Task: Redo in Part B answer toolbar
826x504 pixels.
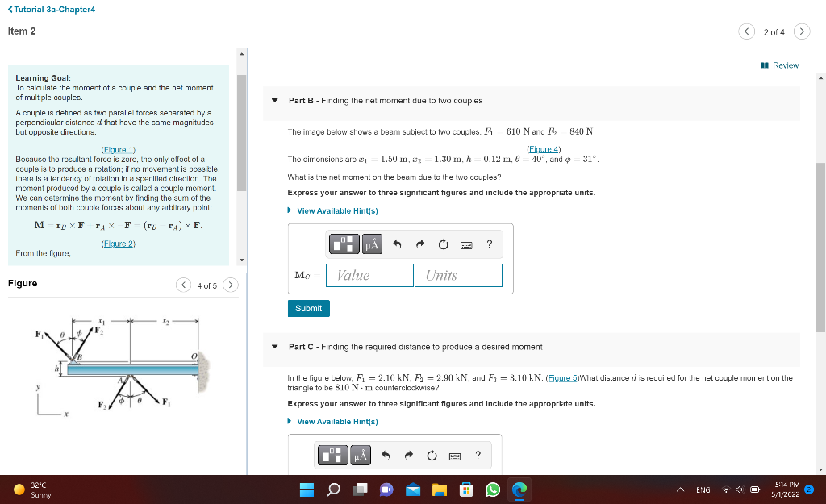Action: [419, 244]
